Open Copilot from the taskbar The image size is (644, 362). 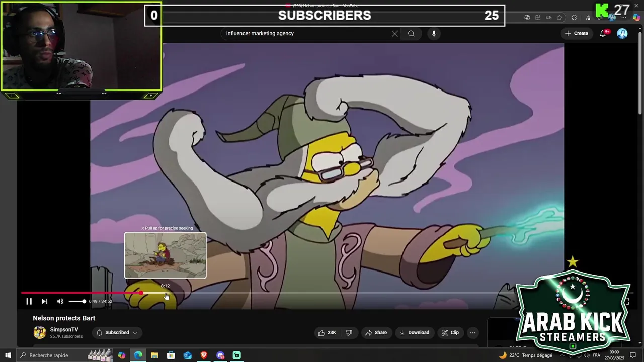tap(122, 355)
